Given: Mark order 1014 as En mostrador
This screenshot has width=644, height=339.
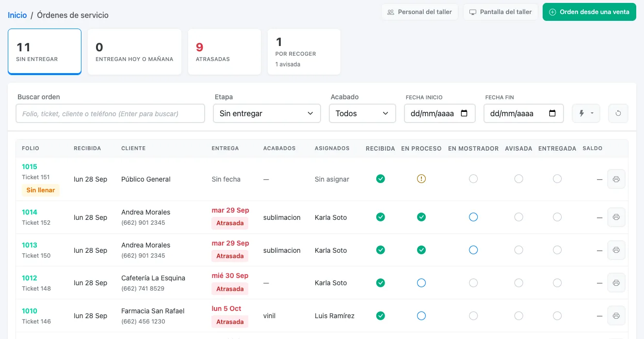Looking at the screenshot, I should [473, 217].
